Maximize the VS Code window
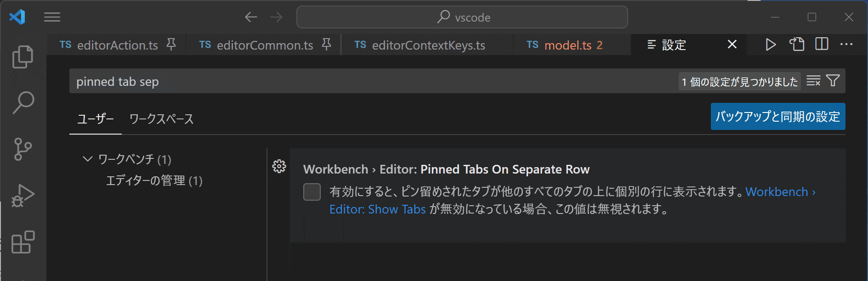This screenshot has width=868, height=281. (x=812, y=17)
